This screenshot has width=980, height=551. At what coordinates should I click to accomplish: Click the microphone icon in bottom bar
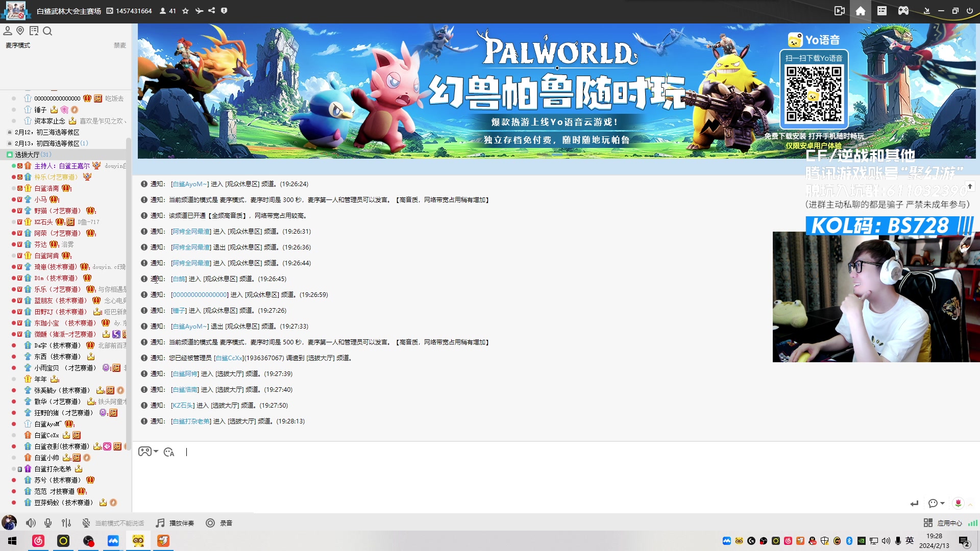click(48, 523)
